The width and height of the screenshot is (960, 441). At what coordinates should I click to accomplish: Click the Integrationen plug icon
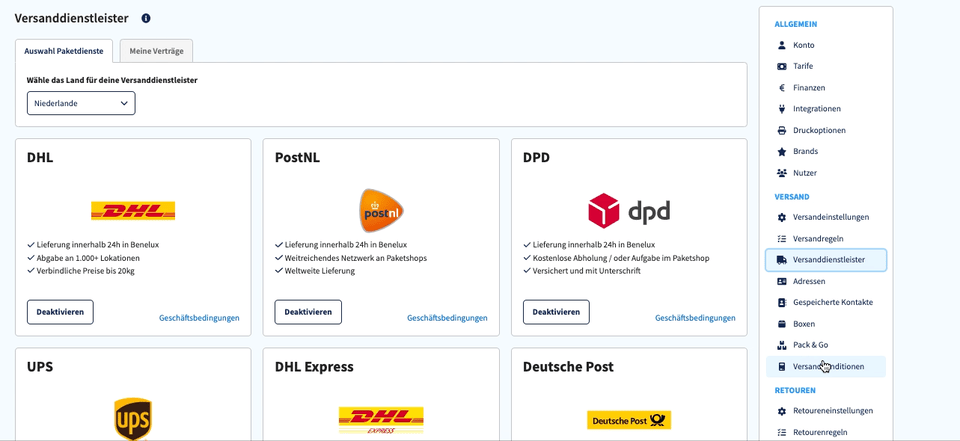coord(781,109)
